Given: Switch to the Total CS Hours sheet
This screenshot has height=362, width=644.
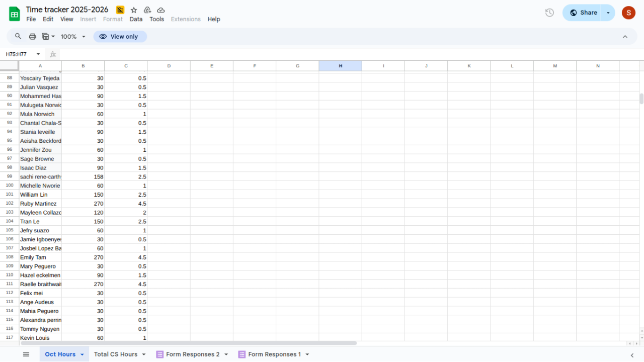Looking at the screenshot, I should [116, 354].
